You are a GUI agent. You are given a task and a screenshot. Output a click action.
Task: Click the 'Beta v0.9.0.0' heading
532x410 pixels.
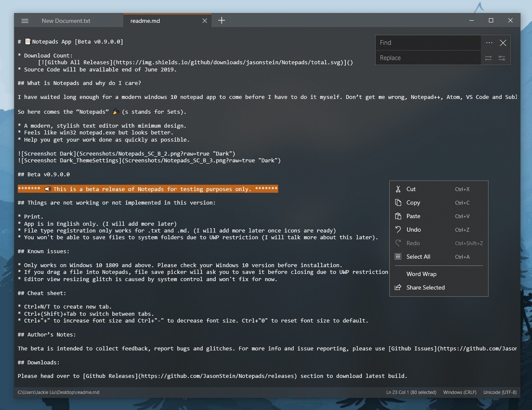pyautogui.click(x=44, y=175)
